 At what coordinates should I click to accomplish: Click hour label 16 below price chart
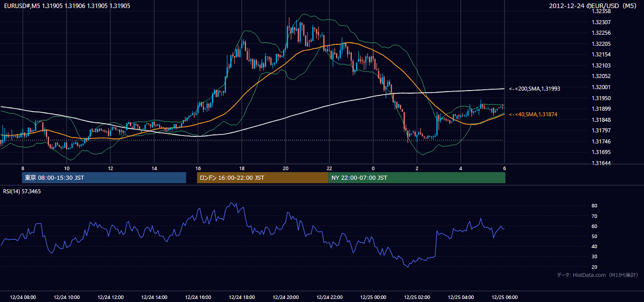point(198,168)
